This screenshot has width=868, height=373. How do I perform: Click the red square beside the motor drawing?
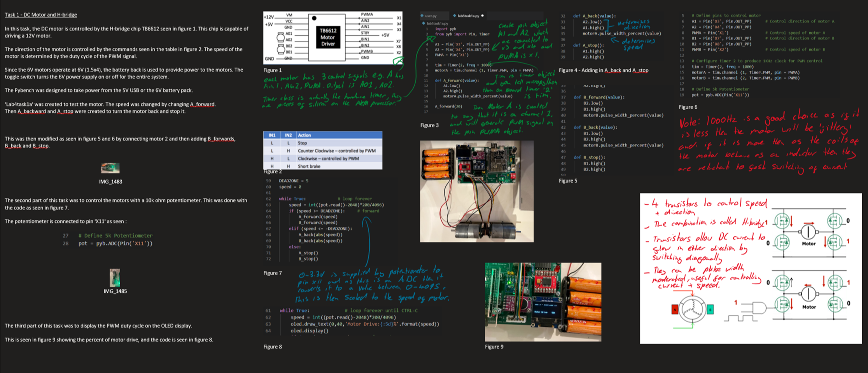click(x=675, y=309)
